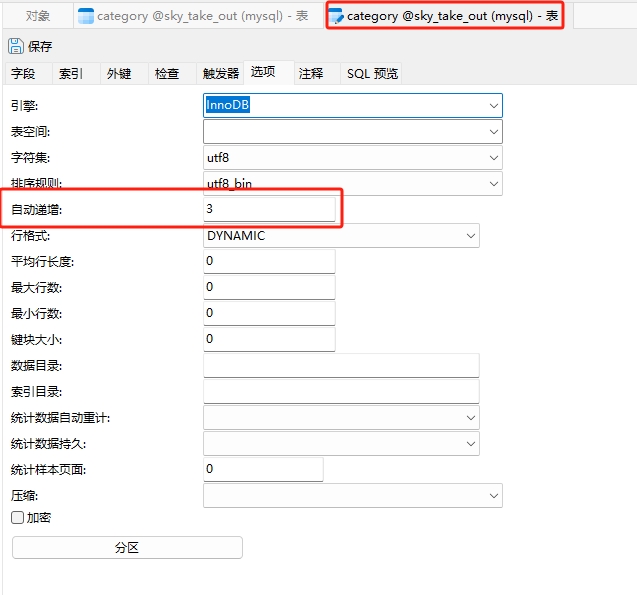Screen dimensions: 637x595
Task: Open the 触发器 tab
Action: coord(221,74)
